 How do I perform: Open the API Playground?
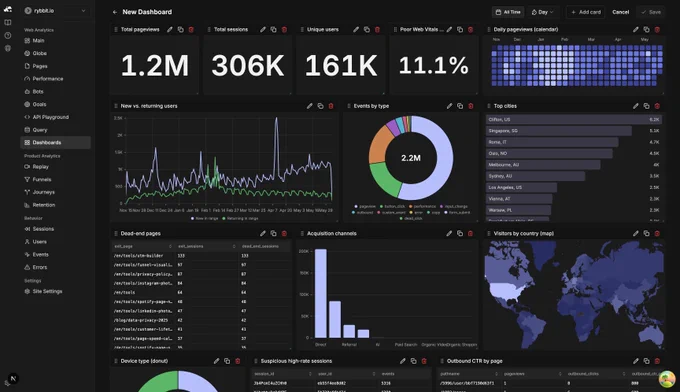[x=56, y=117]
